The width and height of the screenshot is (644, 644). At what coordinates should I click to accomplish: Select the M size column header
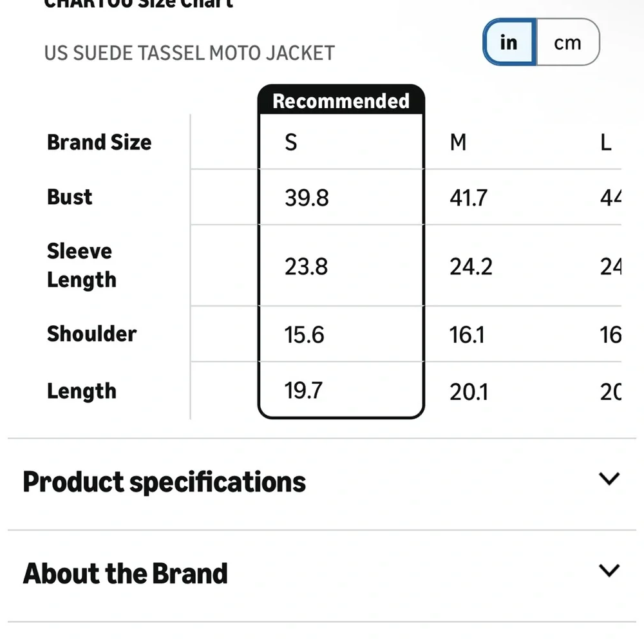click(458, 142)
